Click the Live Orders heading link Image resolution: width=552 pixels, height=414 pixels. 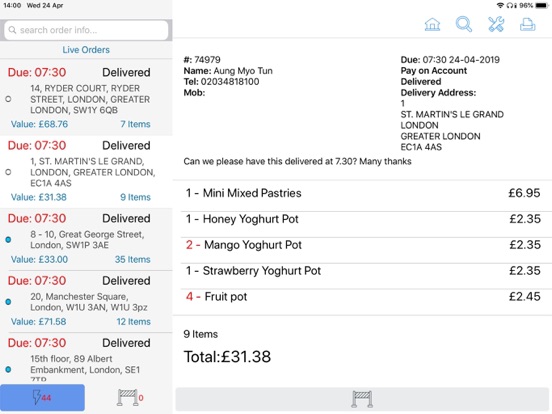(x=86, y=50)
